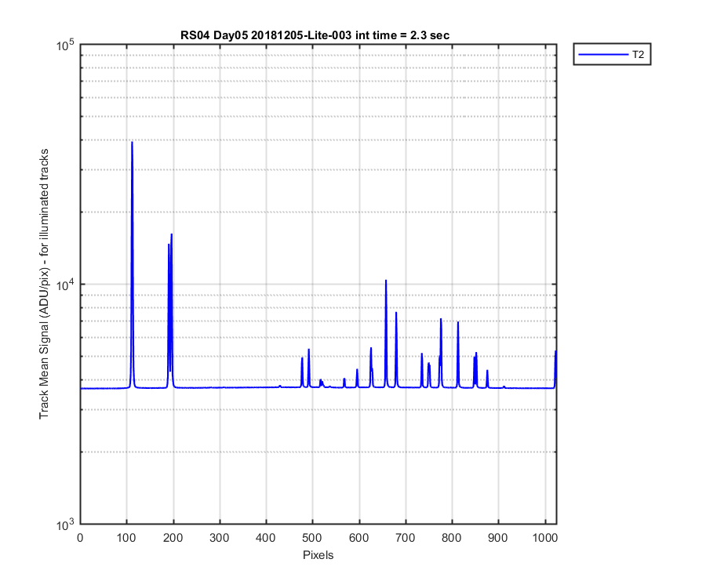The width and height of the screenshot is (706, 588).
Task: Click the x-axis tick label 500
Action: point(312,538)
